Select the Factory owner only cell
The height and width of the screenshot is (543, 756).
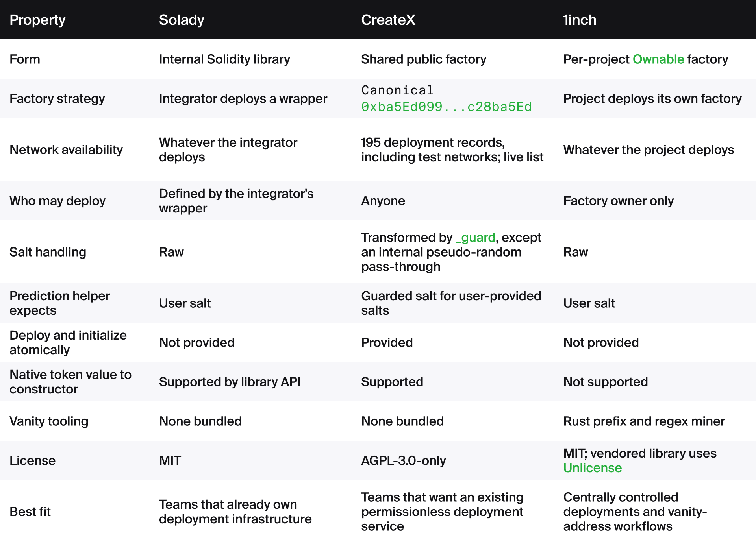coord(619,201)
